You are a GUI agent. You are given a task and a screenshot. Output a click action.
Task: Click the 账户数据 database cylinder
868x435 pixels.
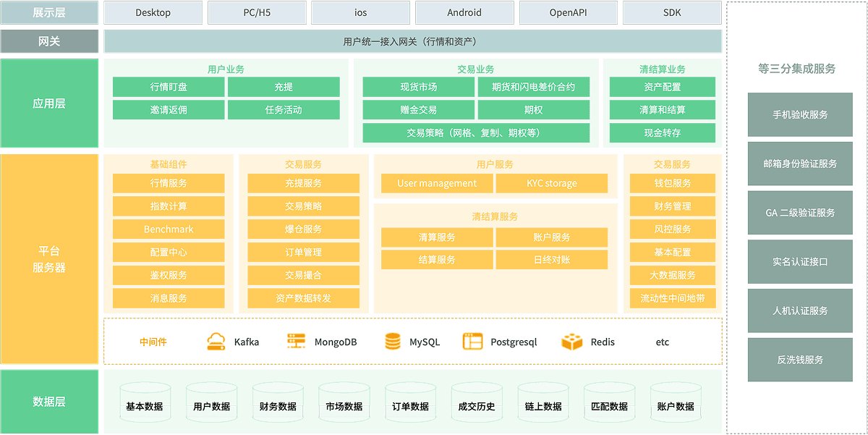point(676,402)
